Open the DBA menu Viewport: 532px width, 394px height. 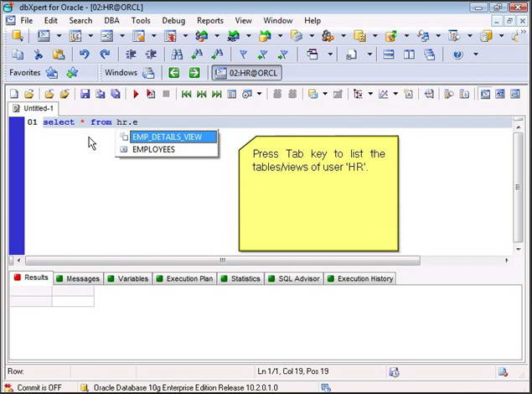pyautogui.click(x=111, y=21)
